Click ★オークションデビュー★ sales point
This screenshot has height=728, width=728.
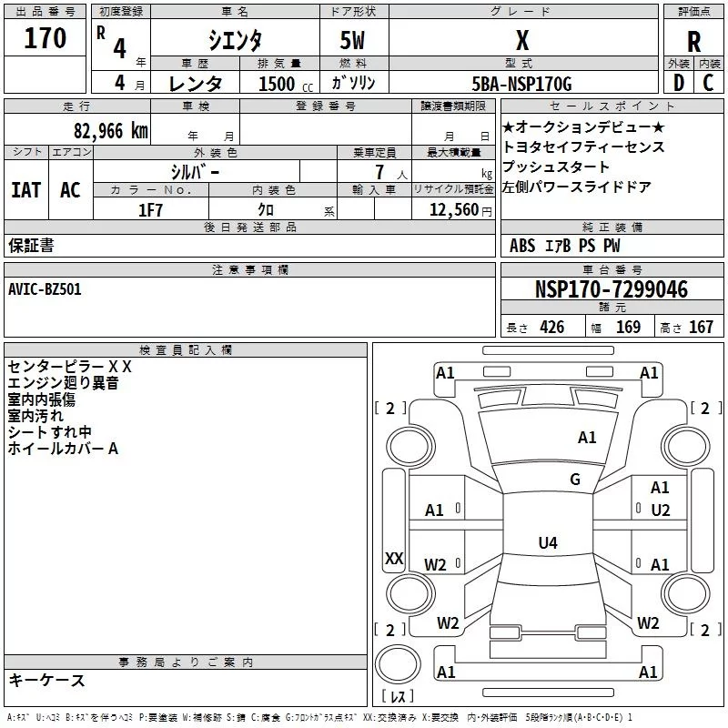(x=583, y=126)
